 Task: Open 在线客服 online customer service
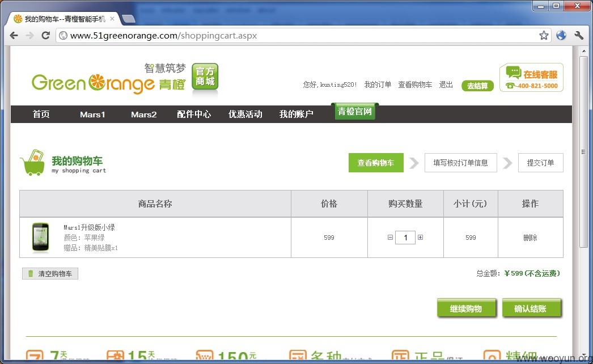coord(531,77)
